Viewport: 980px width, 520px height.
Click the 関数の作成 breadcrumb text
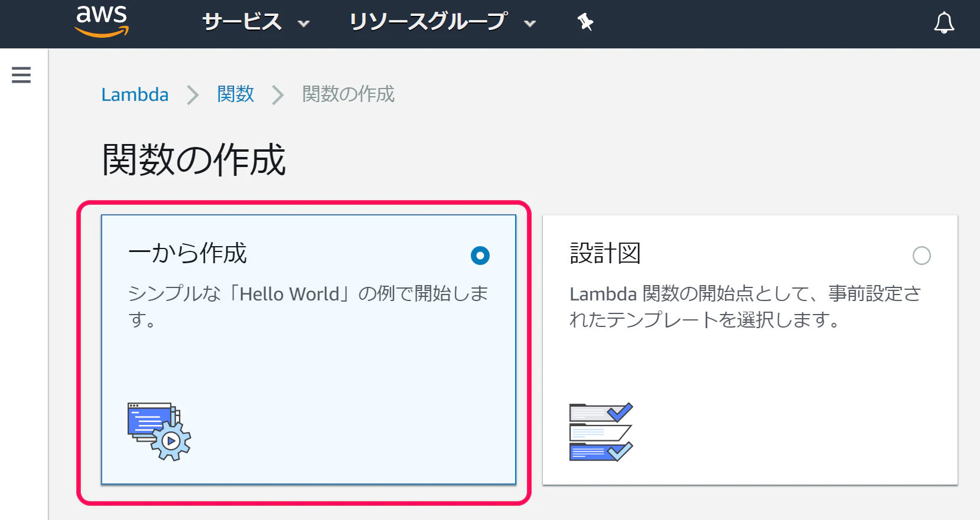pyautogui.click(x=349, y=94)
